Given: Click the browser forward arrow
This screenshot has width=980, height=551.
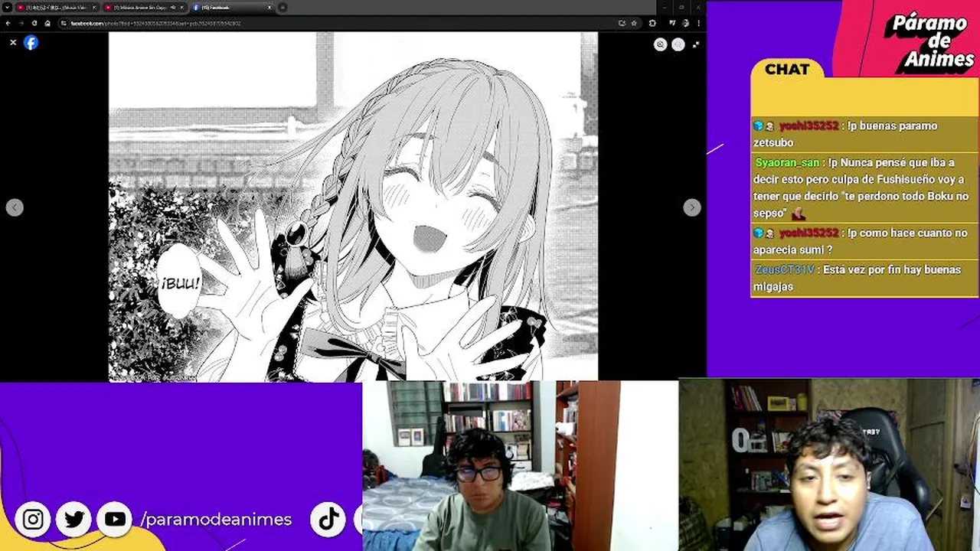Looking at the screenshot, I should (21, 23).
